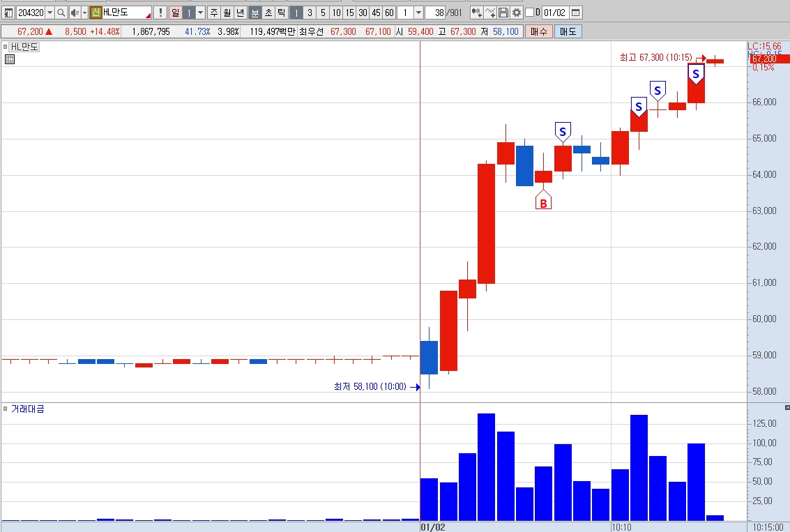Click the period count 1 beside 일
Viewport: 790px width, 532px height.
point(189,13)
